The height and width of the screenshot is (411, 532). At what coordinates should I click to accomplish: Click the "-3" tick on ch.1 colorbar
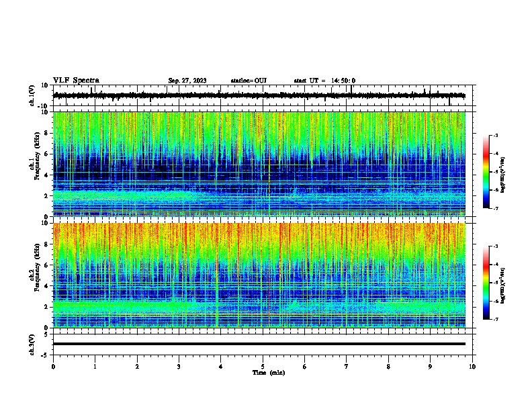tap(495, 135)
